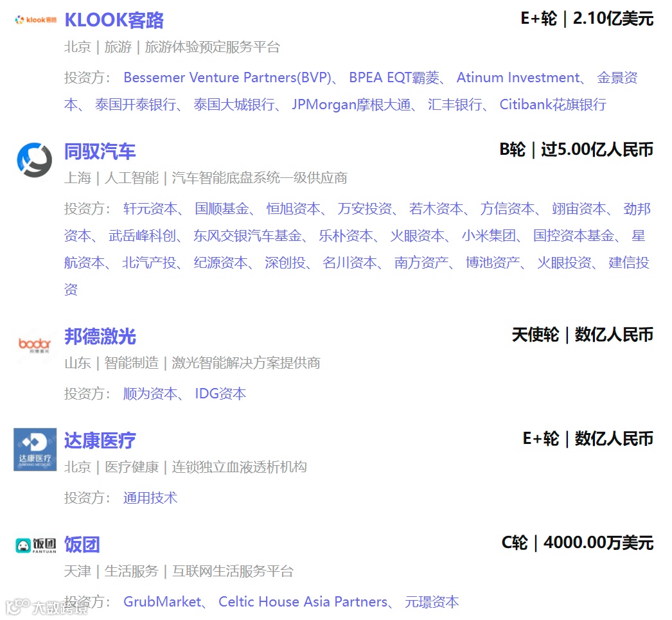Open investor 深创投

point(285,263)
